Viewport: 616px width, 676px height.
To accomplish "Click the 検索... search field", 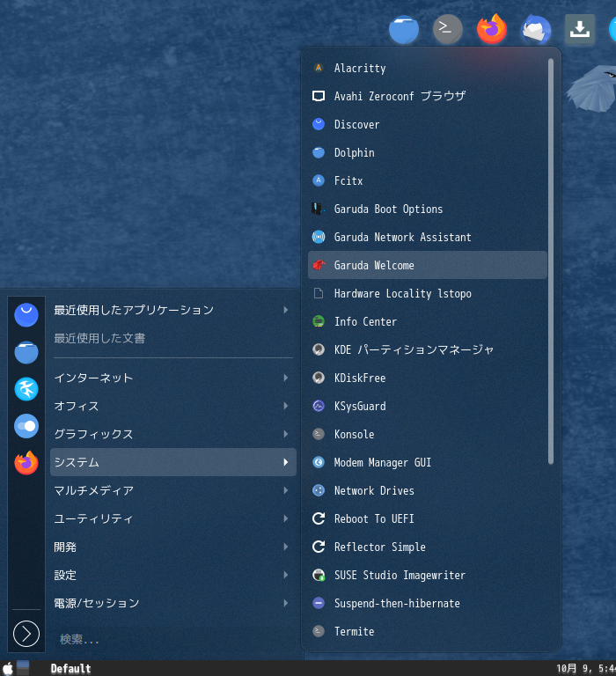I will coord(172,639).
